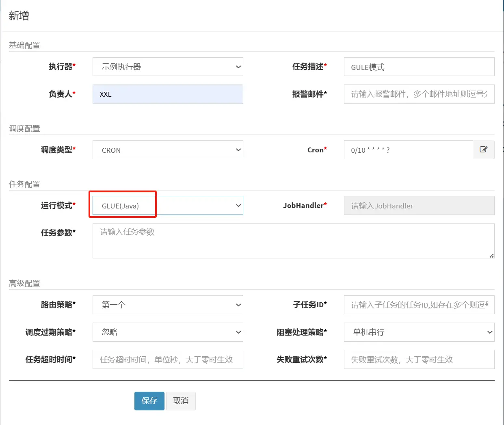The height and width of the screenshot is (425, 504).
Task: Open the Cron expression editor icon
Action: [x=483, y=150]
